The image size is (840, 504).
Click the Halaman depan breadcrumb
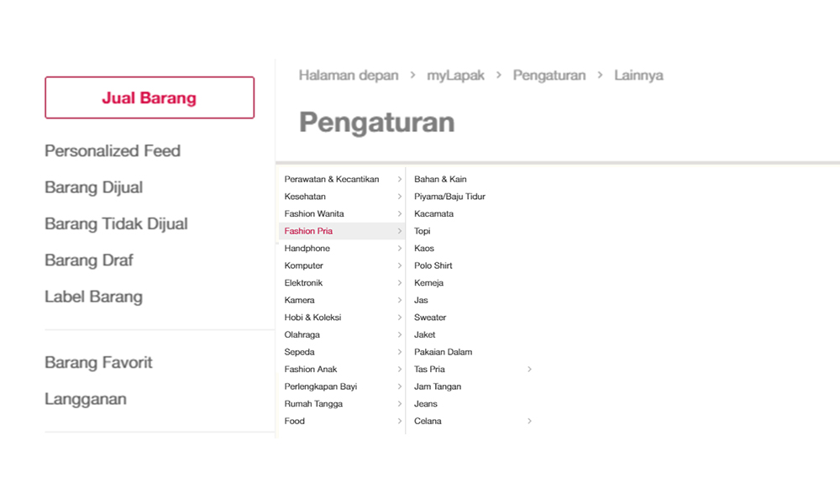click(x=349, y=76)
